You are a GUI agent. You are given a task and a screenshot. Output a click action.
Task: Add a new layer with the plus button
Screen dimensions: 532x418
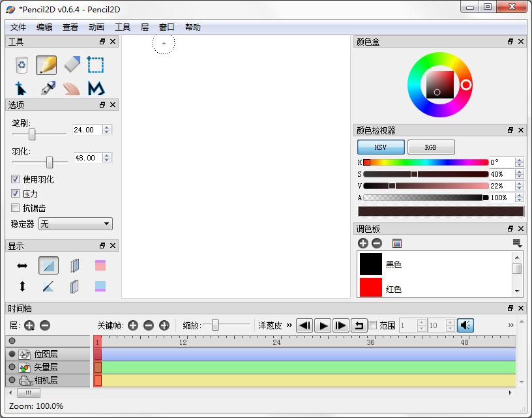point(29,325)
